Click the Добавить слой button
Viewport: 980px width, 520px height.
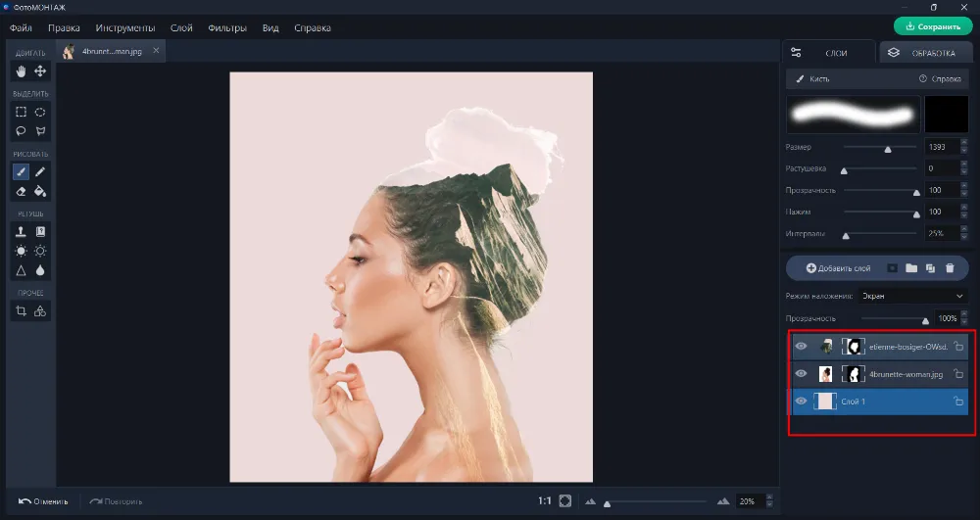(x=838, y=267)
